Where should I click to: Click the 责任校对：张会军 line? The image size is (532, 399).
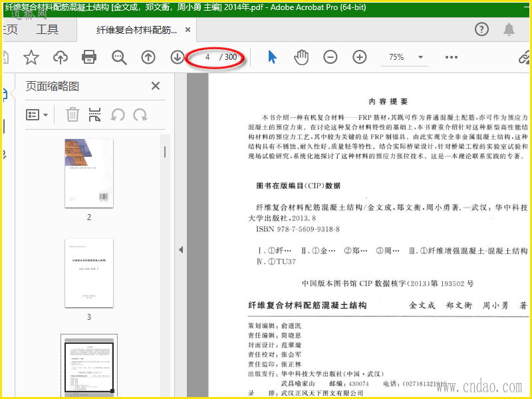tap(275, 354)
